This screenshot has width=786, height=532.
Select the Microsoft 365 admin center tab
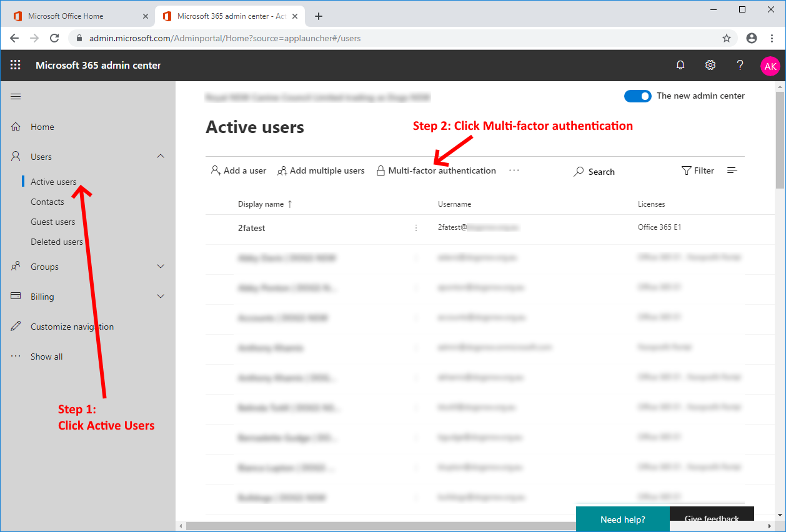tap(231, 16)
